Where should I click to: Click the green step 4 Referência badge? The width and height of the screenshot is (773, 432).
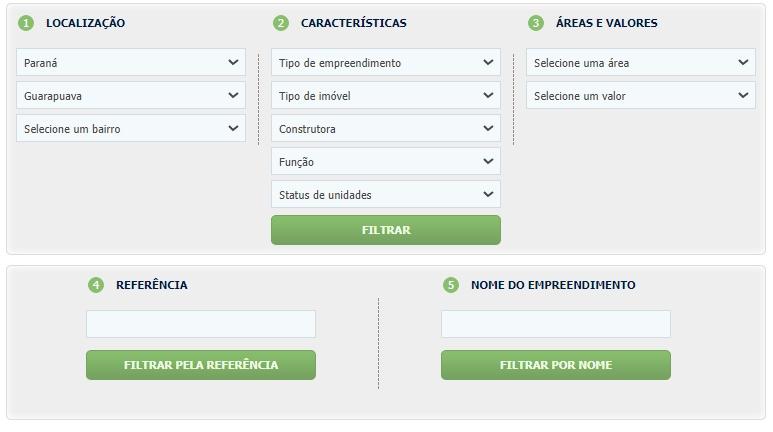point(96,285)
